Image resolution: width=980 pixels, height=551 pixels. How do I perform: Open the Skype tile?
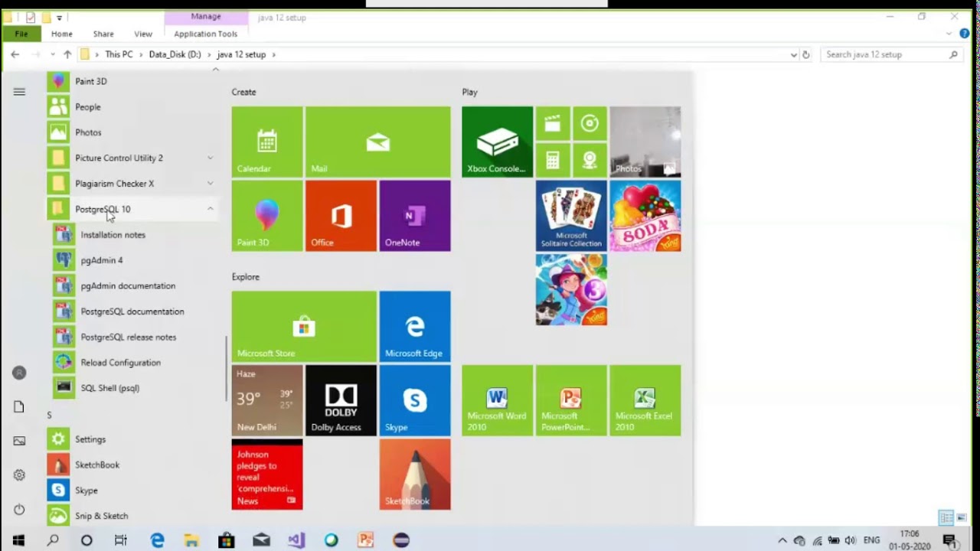pyautogui.click(x=415, y=400)
